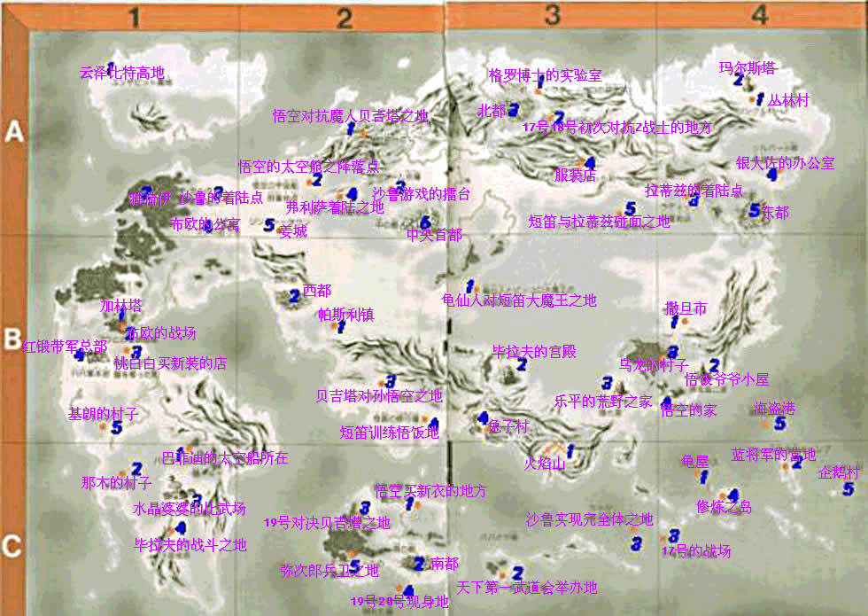Click column header 3 on top border

[552, 15]
